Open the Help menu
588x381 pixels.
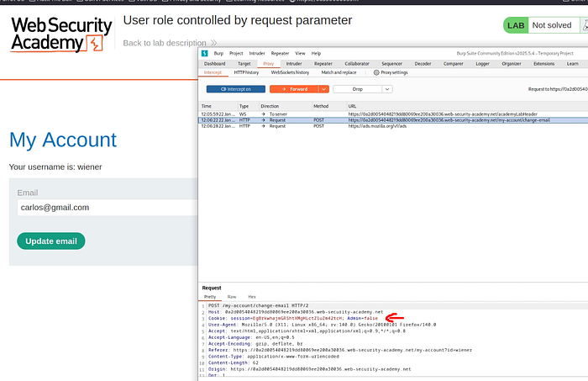tap(316, 53)
